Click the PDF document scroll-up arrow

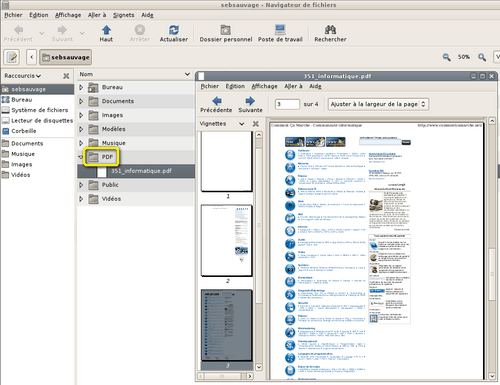pos(492,121)
